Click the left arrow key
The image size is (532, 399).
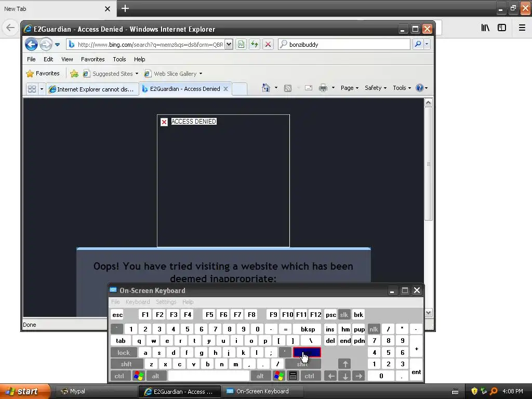(x=330, y=376)
